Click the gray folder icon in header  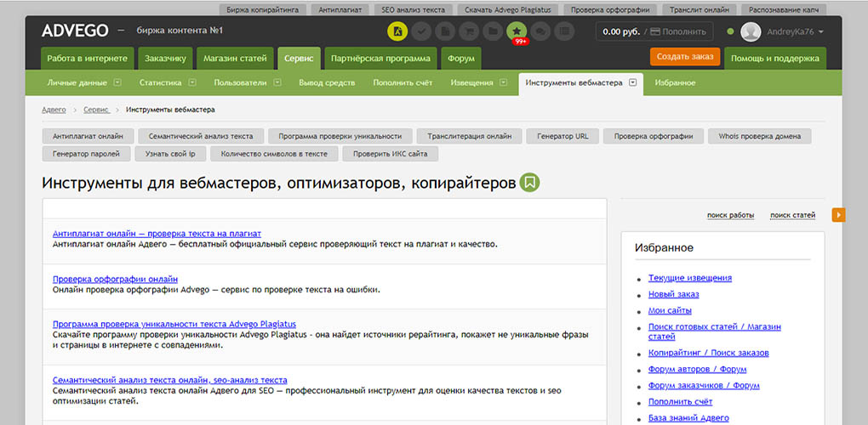point(493,31)
